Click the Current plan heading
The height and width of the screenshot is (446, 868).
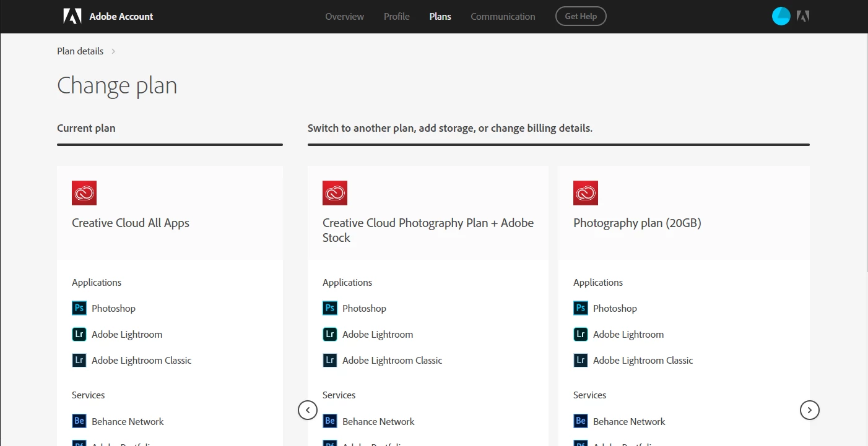pyautogui.click(x=86, y=128)
